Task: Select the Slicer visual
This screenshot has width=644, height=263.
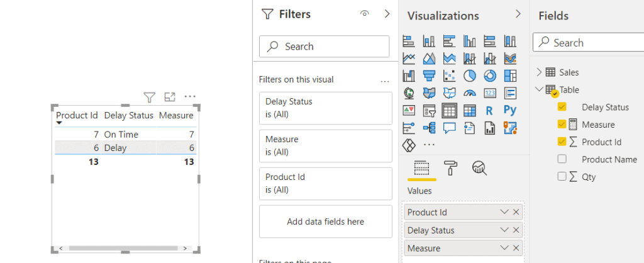Action: [429, 111]
